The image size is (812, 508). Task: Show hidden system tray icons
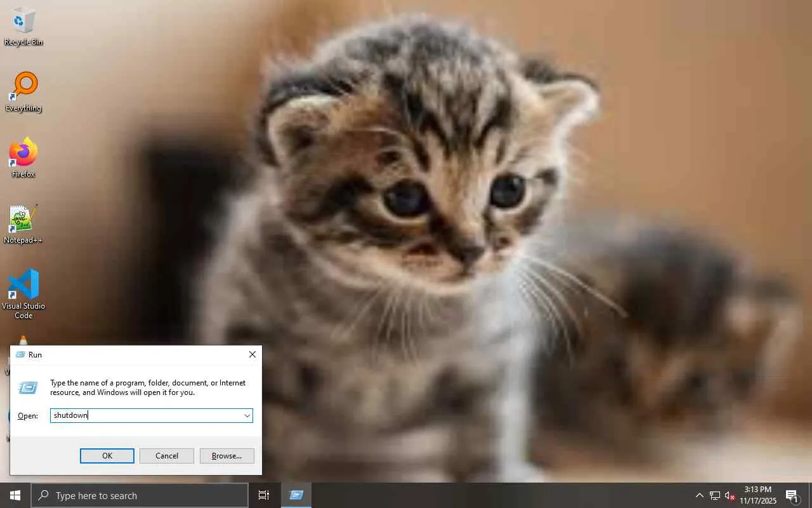pos(699,495)
